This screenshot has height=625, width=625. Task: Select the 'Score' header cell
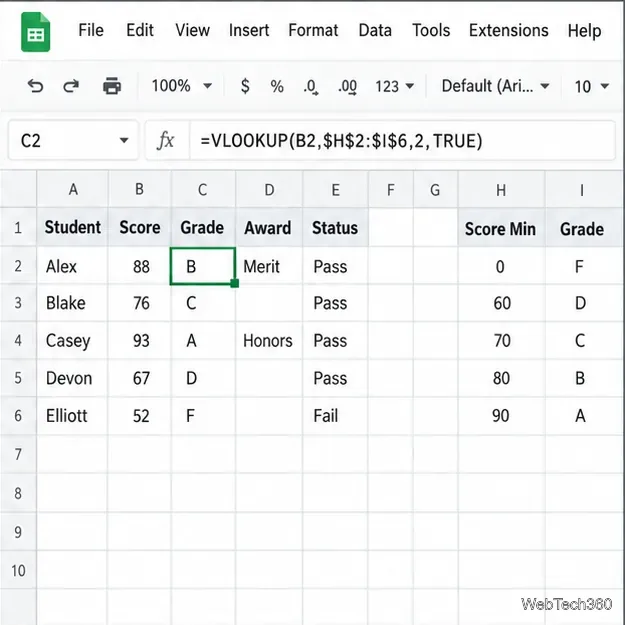[x=140, y=227]
